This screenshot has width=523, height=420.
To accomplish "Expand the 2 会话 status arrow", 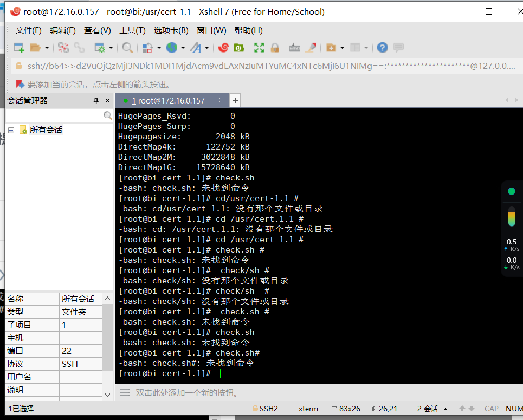I will point(445,409).
